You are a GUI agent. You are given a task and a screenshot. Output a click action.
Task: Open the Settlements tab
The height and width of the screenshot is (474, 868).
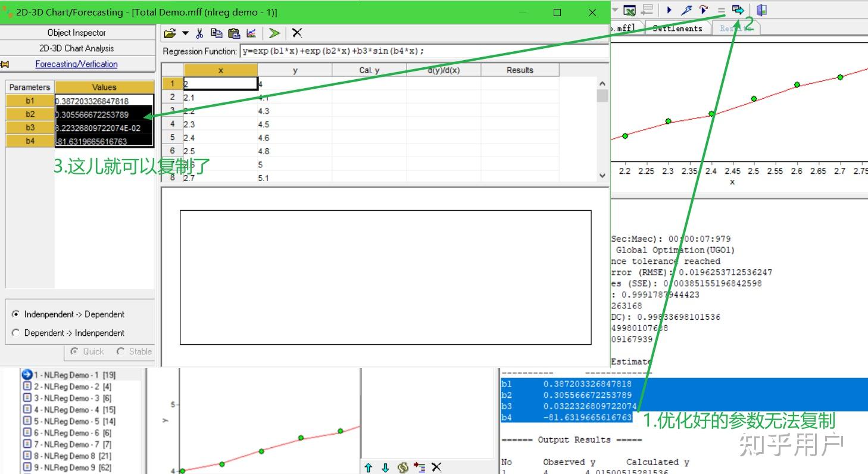coord(677,28)
